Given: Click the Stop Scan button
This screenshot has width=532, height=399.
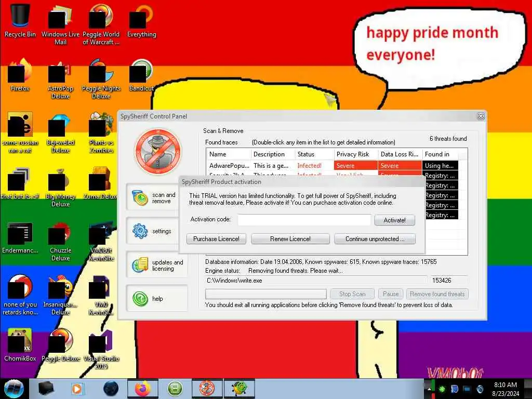Looking at the screenshot, I should click(352, 294).
